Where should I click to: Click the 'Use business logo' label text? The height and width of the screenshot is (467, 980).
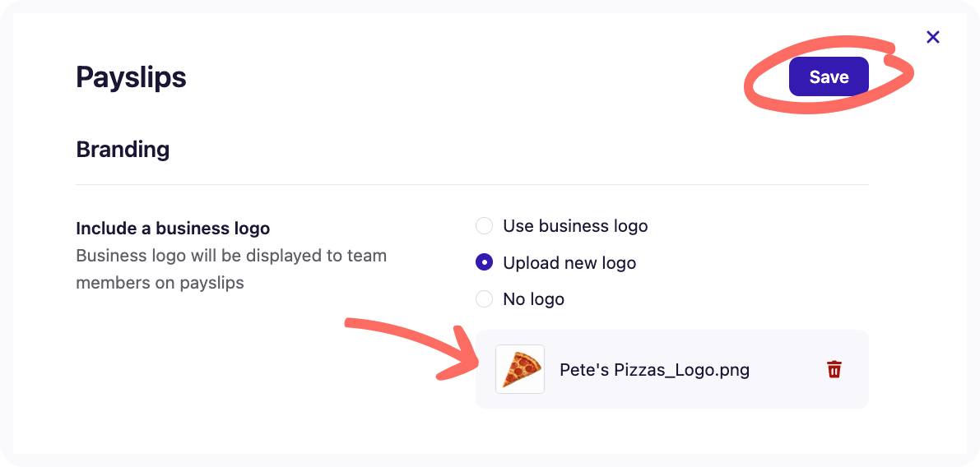(x=575, y=226)
